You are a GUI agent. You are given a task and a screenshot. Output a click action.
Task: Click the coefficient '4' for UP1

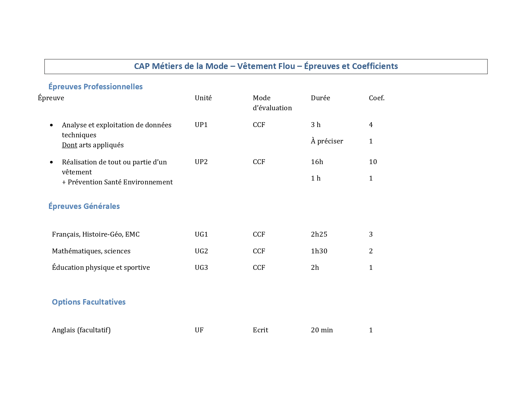pos(371,125)
